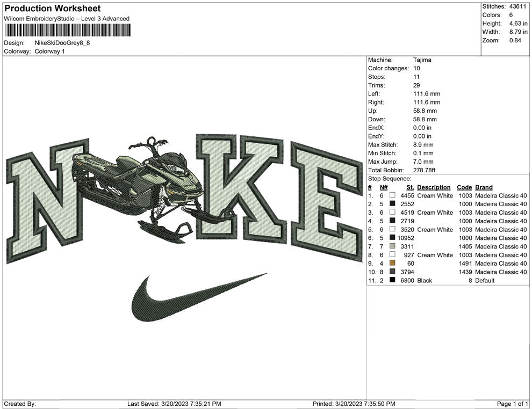Select the Zoom value '0.84'

515,40
